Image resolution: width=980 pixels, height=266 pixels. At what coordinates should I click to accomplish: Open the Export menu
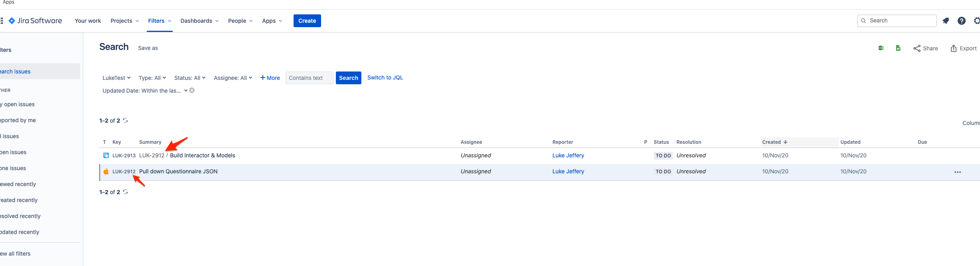tap(963, 48)
